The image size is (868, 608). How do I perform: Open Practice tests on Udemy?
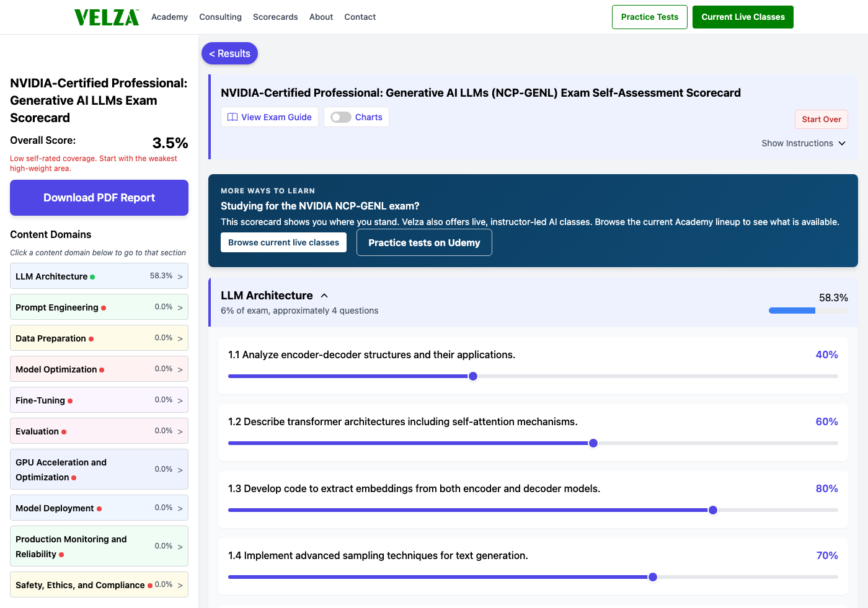[424, 242]
